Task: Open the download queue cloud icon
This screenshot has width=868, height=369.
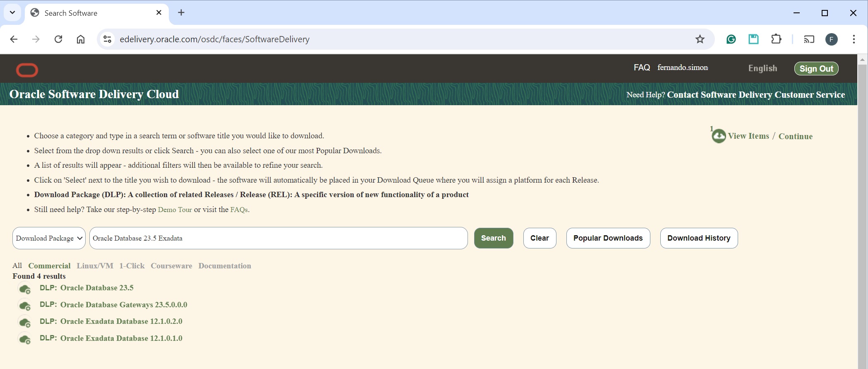Action: click(x=719, y=136)
